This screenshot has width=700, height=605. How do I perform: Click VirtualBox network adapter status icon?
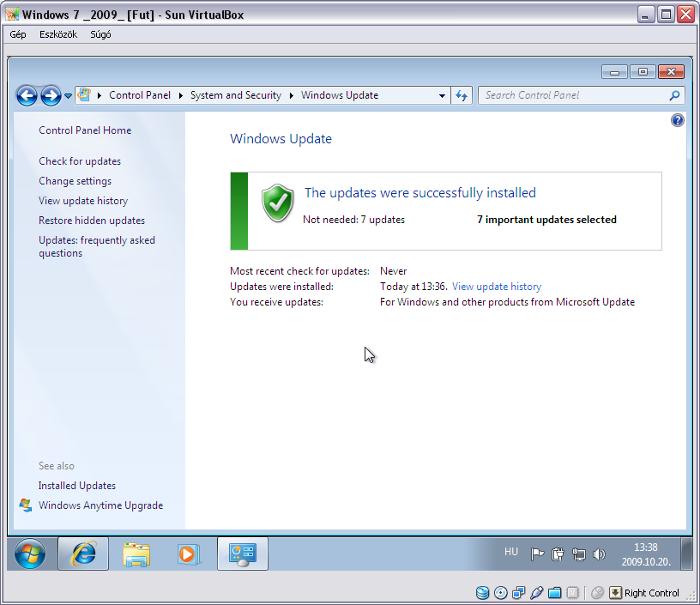519,592
